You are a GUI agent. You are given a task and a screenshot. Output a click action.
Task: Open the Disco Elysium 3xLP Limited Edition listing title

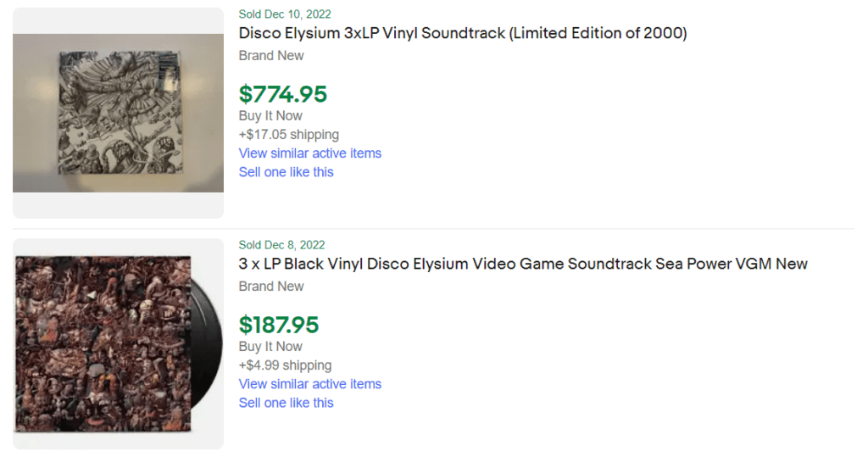(462, 34)
